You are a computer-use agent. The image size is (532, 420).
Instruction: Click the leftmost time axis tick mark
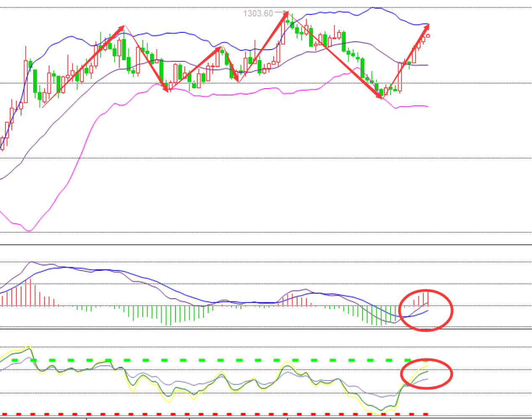click(x=87, y=418)
